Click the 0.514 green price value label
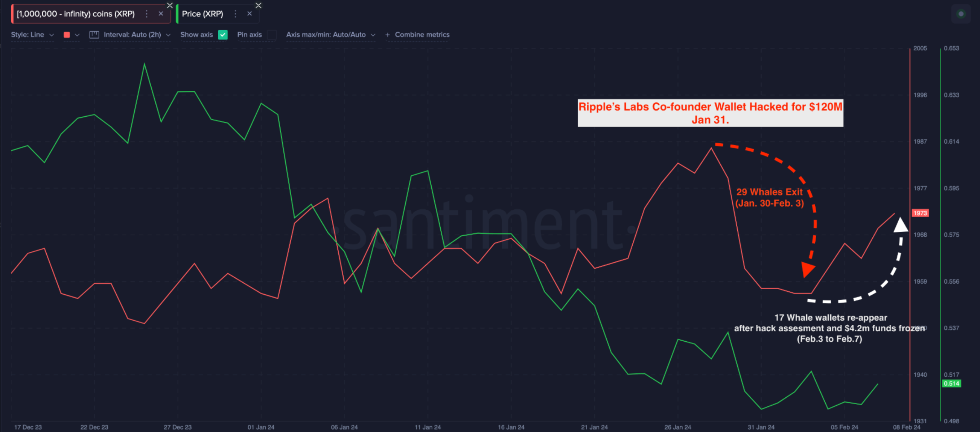Image resolution: width=980 pixels, height=432 pixels. pyautogui.click(x=951, y=383)
